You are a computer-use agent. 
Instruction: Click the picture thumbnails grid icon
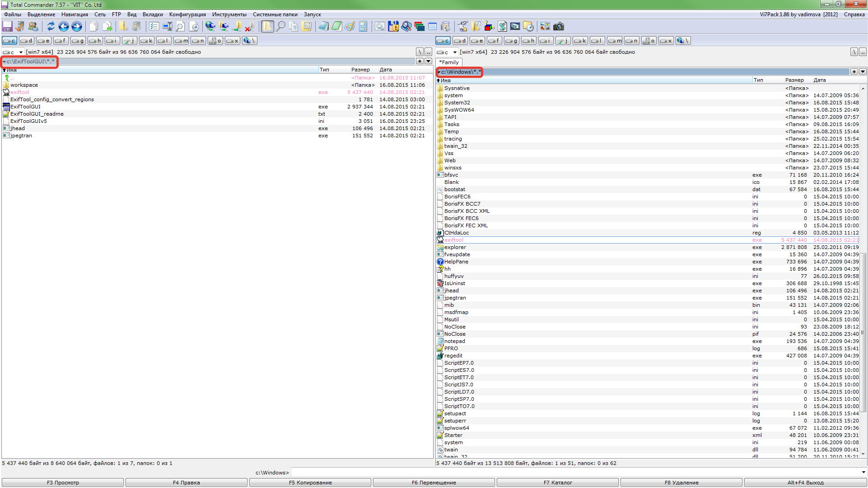pos(545,26)
